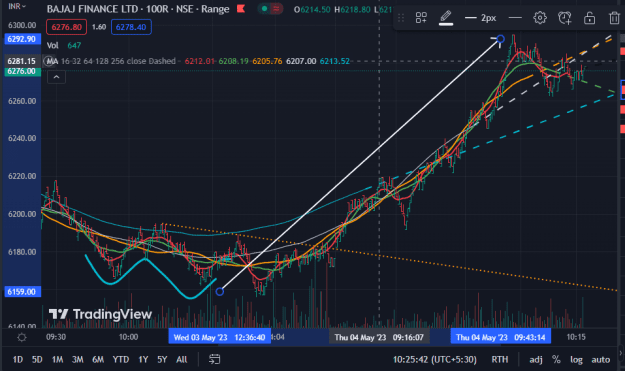Open the go-to-date calendar icon
Image resolution: width=625 pixels, height=371 pixels.
coord(214,359)
